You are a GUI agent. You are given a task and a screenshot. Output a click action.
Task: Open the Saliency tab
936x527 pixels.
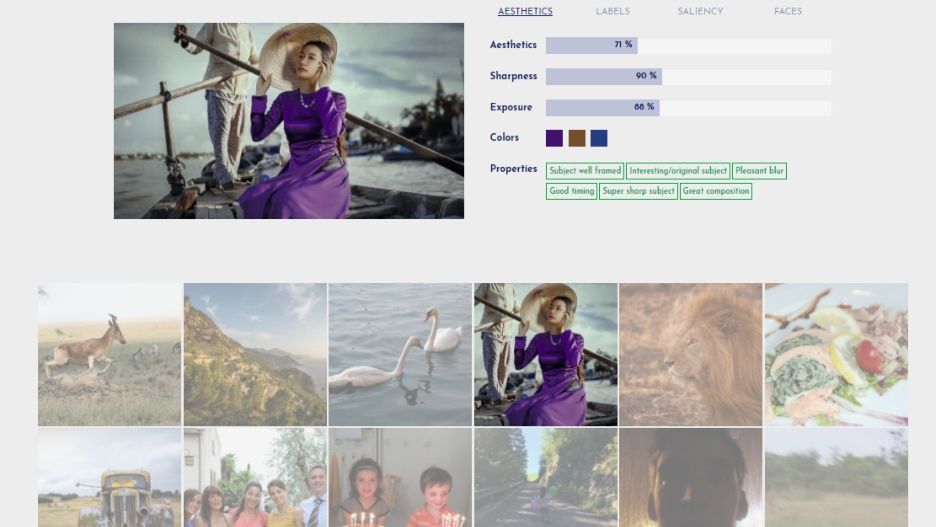[x=700, y=11]
